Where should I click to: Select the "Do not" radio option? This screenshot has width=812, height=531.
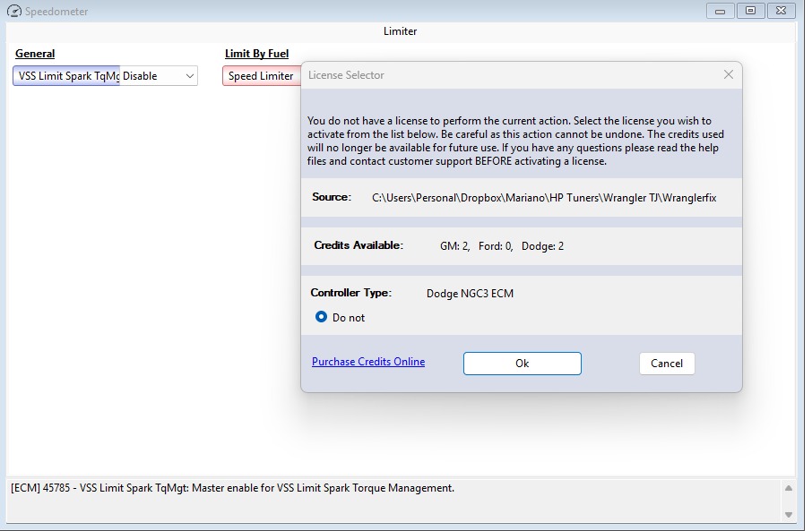(x=322, y=317)
